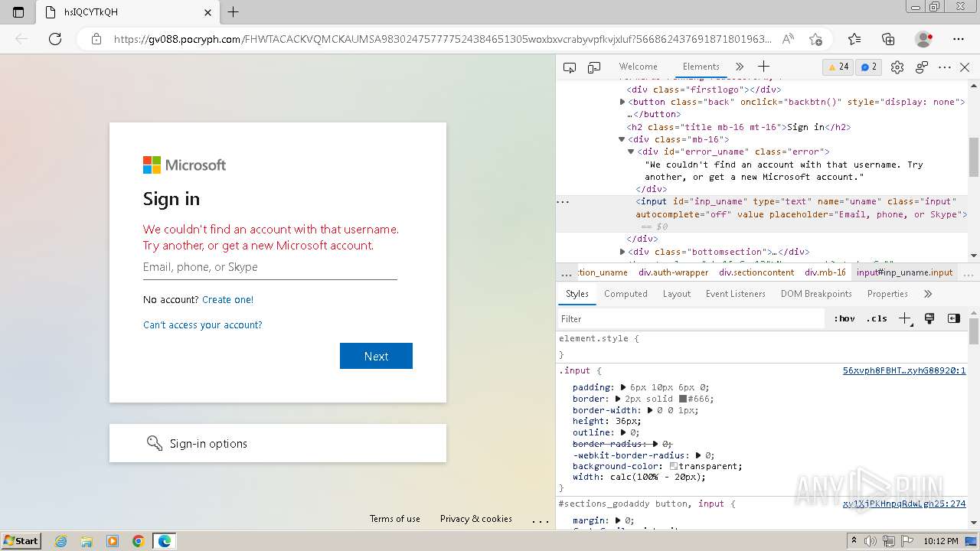Click the blue Next button

click(x=376, y=356)
